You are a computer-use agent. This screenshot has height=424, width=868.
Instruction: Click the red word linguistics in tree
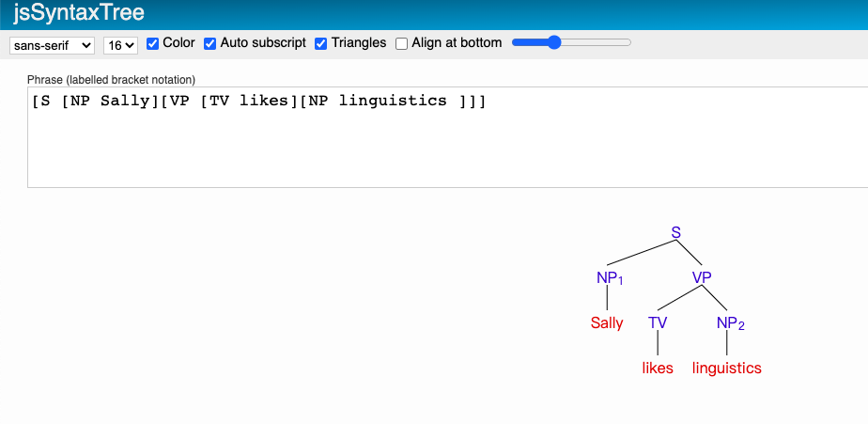pyautogui.click(x=727, y=368)
